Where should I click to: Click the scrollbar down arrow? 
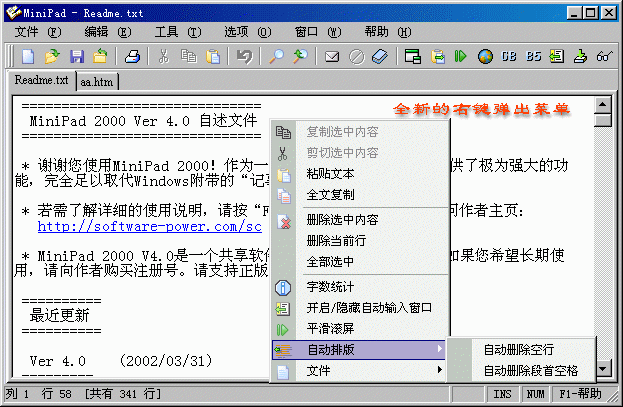point(603,368)
